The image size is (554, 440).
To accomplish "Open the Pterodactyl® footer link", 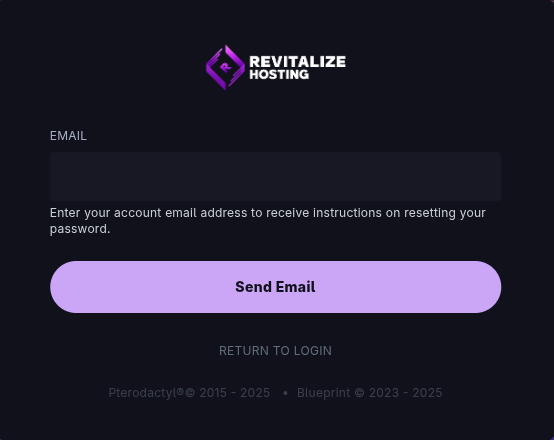I will (x=146, y=393).
